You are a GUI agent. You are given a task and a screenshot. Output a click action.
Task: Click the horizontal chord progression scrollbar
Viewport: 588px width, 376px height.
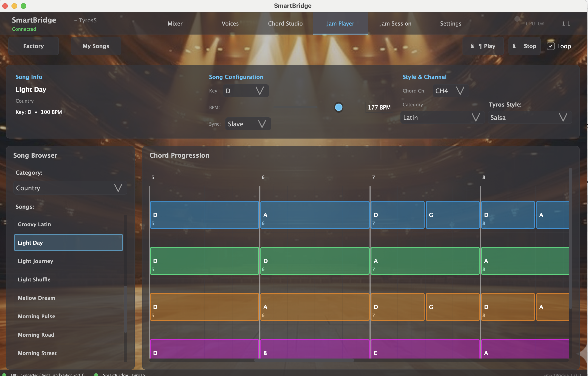coord(304,360)
